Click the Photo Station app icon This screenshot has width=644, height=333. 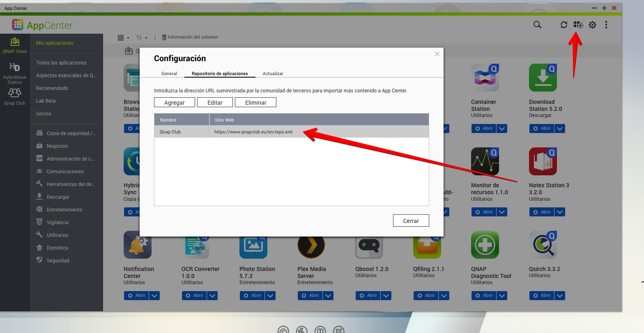tap(253, 246)
